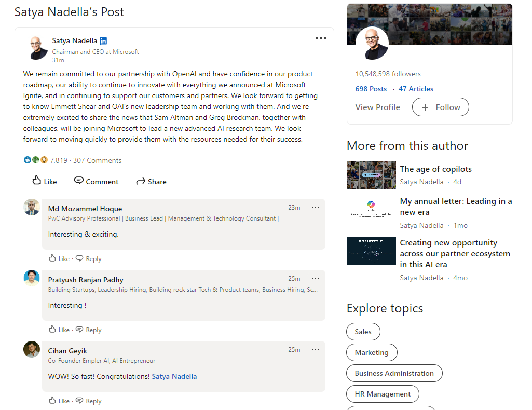Open the View Profile link
This screenshot has height=410, width=532.
point(377,107)
